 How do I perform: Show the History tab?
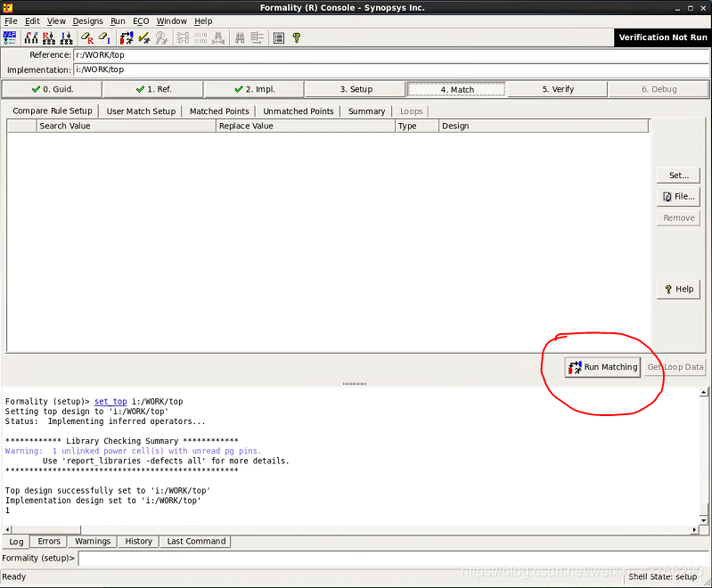[x=138, y=542]
